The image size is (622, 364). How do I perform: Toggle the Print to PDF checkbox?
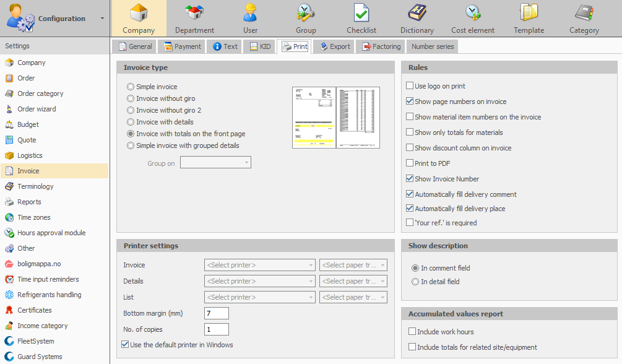410,163
